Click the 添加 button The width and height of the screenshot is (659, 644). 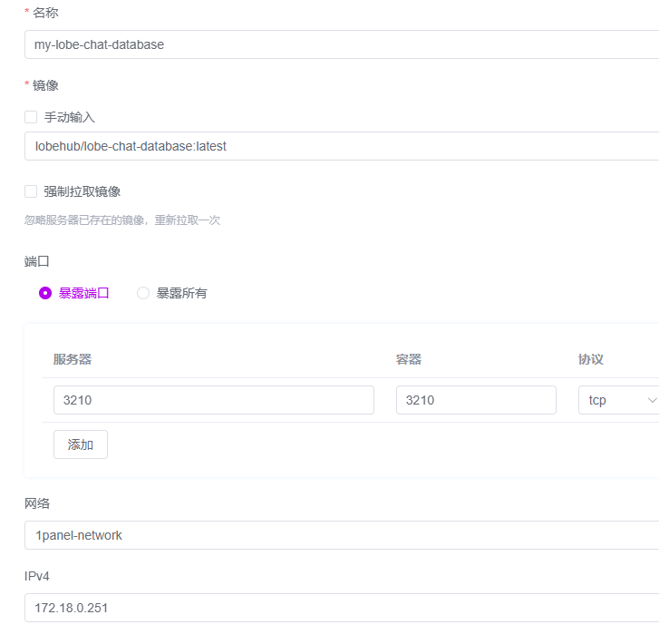click(81, 444)
